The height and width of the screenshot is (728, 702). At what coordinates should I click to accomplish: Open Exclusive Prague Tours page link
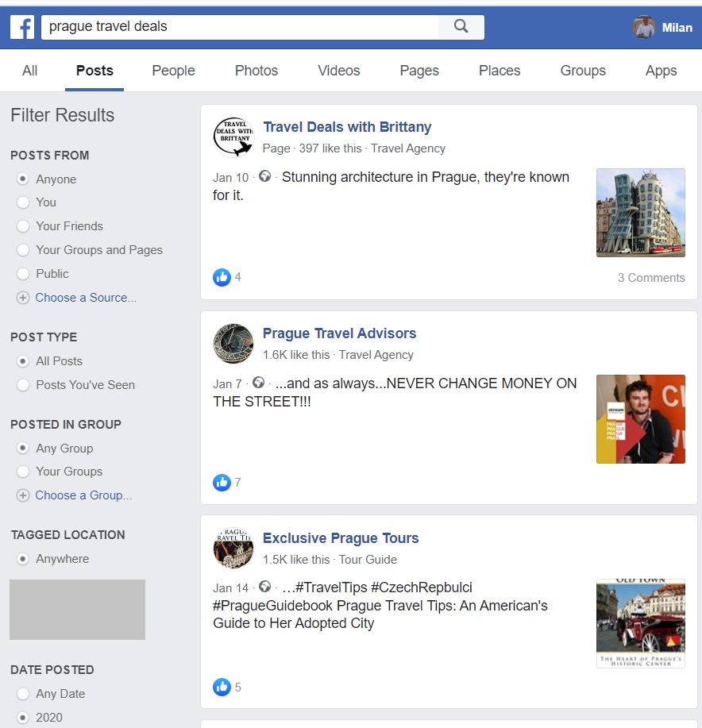[341, 538]
